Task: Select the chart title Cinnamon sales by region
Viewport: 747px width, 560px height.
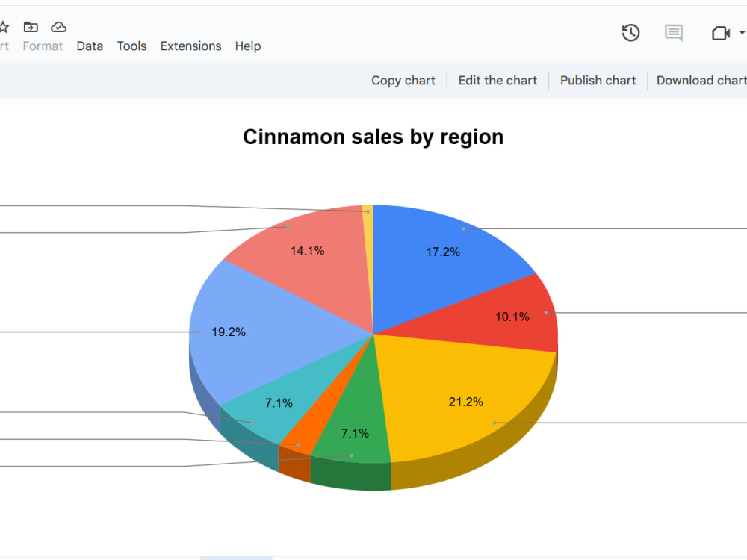Action: click(x=373, y=137)
